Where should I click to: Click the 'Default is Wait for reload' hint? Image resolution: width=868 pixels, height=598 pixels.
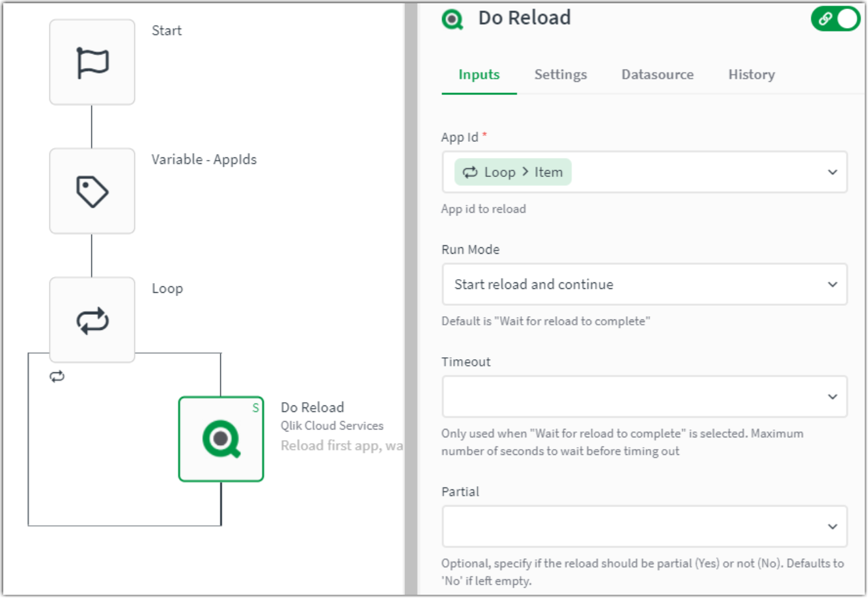coord(546,321)
